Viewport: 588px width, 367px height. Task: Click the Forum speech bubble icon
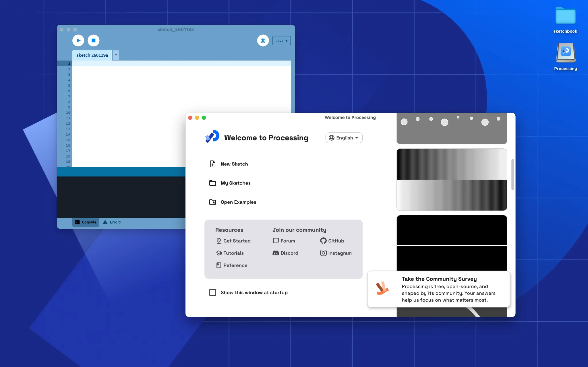tap(276, 241)
